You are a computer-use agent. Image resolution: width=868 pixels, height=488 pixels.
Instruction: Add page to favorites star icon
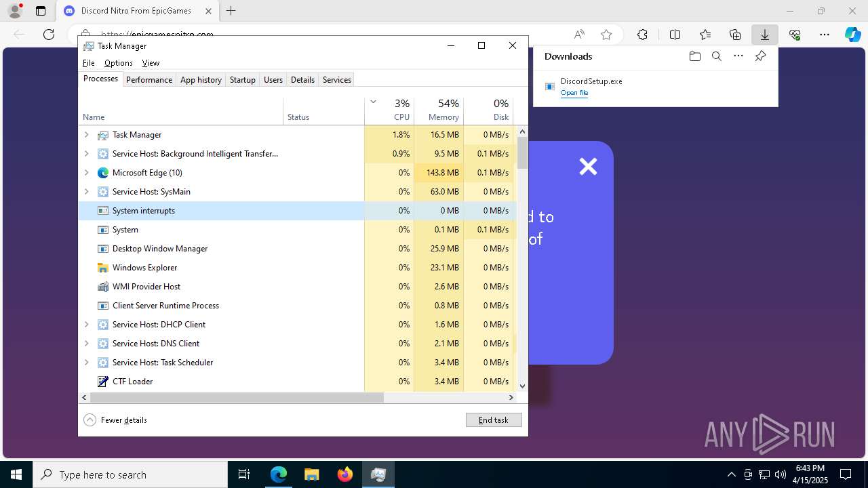point(606,35)
